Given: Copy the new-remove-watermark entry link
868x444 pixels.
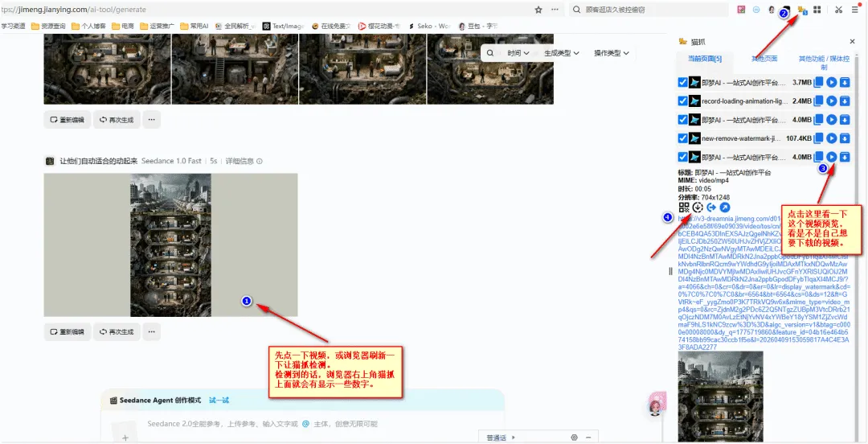Looking at the screenshot, I should pos(819,138).
